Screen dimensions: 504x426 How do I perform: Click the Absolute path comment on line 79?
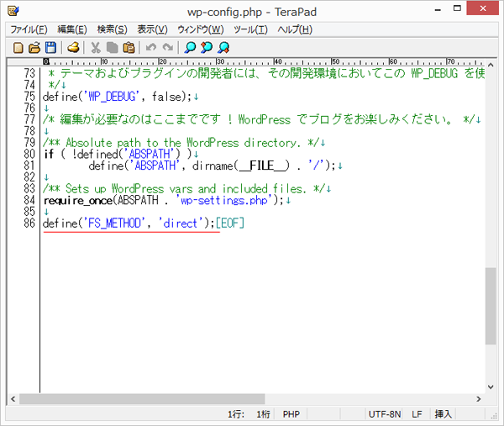(181, 143)
